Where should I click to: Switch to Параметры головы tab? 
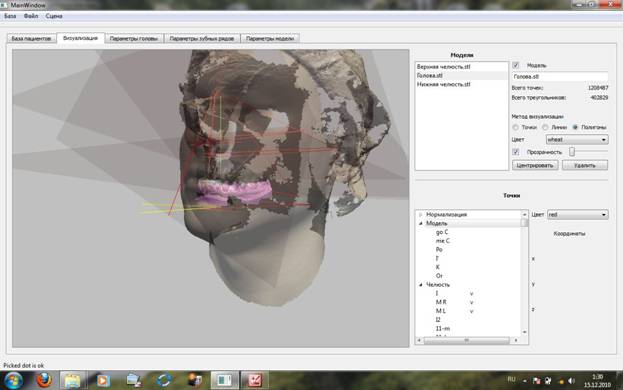pyautogui.click(x=134, y=39)
